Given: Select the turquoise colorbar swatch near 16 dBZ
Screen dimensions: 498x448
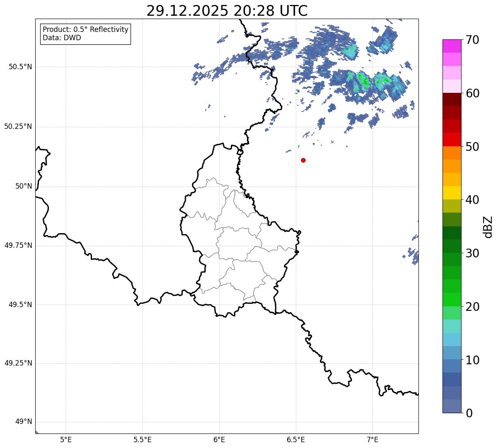Looking at the screenshot, I should coord(452,326).
